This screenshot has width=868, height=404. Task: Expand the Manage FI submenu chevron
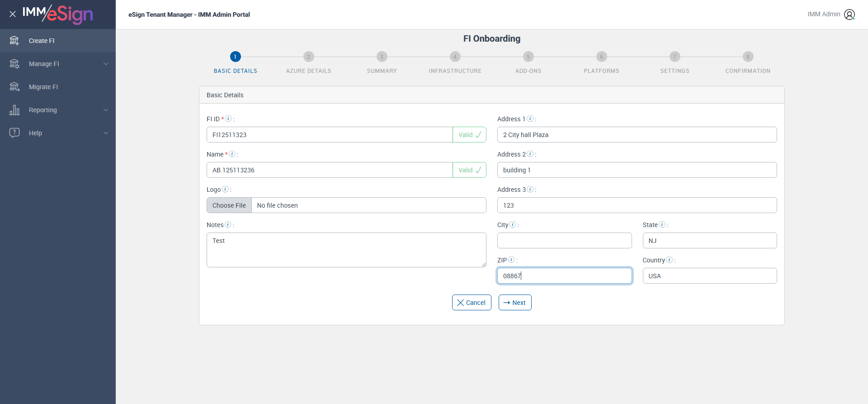(106, 64)
